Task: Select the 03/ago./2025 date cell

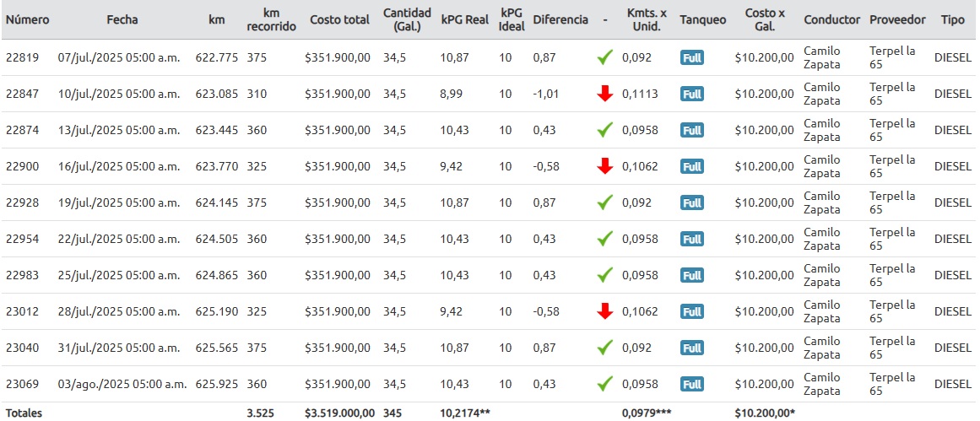Action: pos(122,384)
